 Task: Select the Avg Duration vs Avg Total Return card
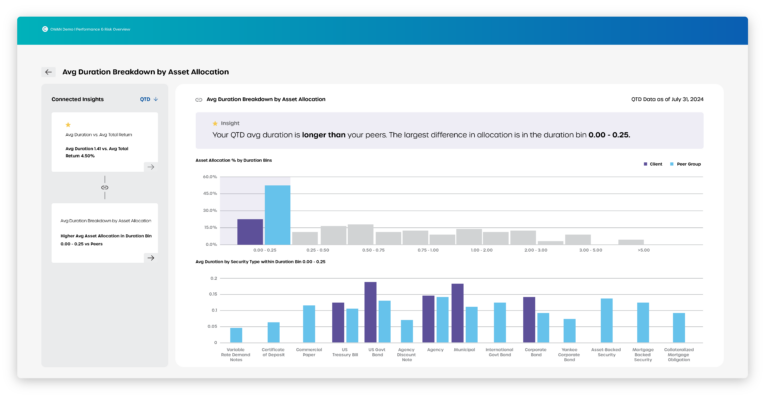(105, 142)
